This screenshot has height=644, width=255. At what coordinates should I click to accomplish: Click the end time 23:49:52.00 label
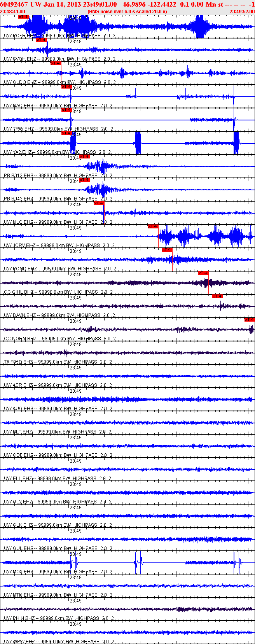pos(242,12)
